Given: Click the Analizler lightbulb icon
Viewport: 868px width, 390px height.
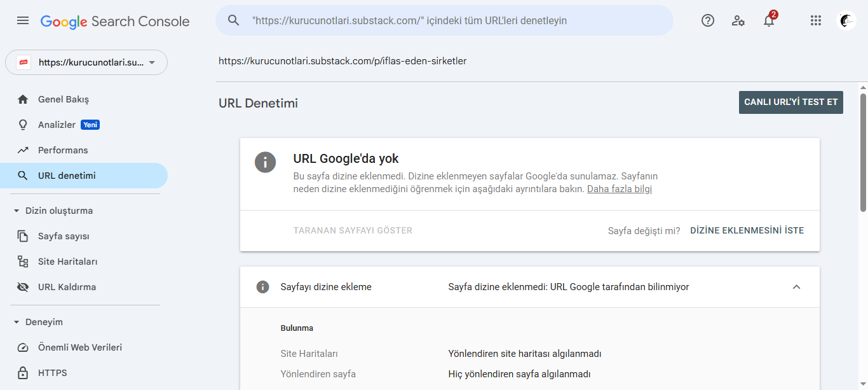Looking at the screenshot, I should [x=23, y=125].
